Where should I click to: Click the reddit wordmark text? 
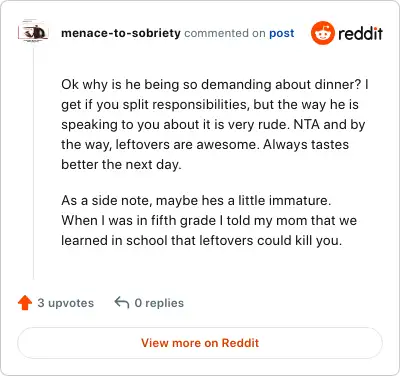pyautogui.click(x=360, y=33)
